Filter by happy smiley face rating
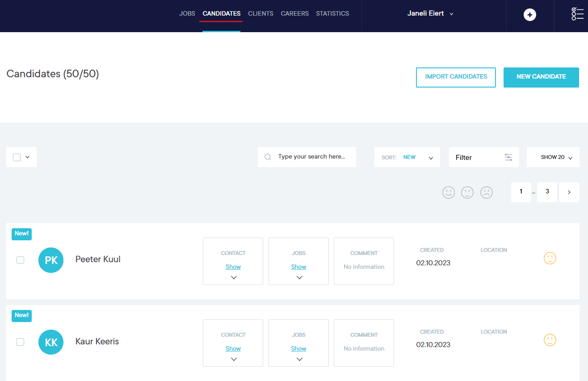588x381 pixels. pos(448,193)
